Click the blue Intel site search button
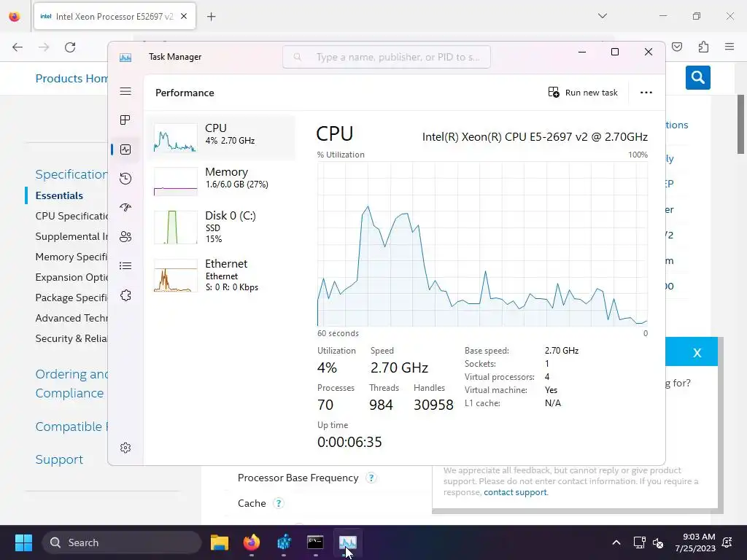Screen dimensions: 747x560 pos(698,77)
